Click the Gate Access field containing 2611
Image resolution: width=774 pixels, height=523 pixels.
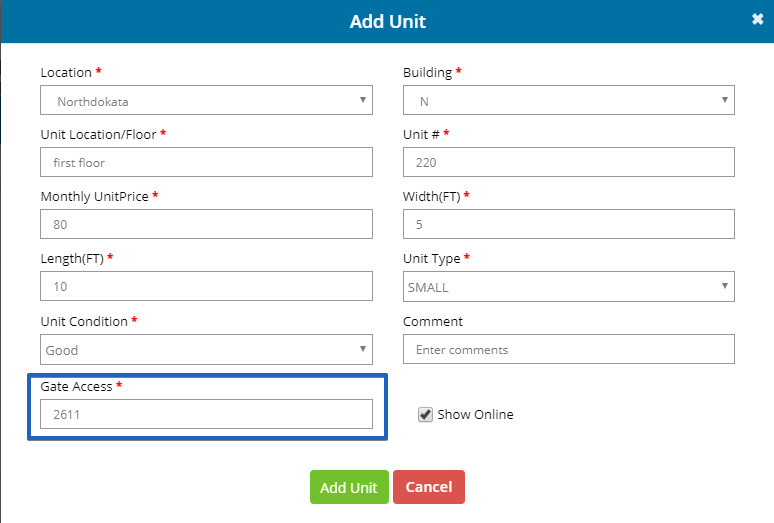[206, 414]
